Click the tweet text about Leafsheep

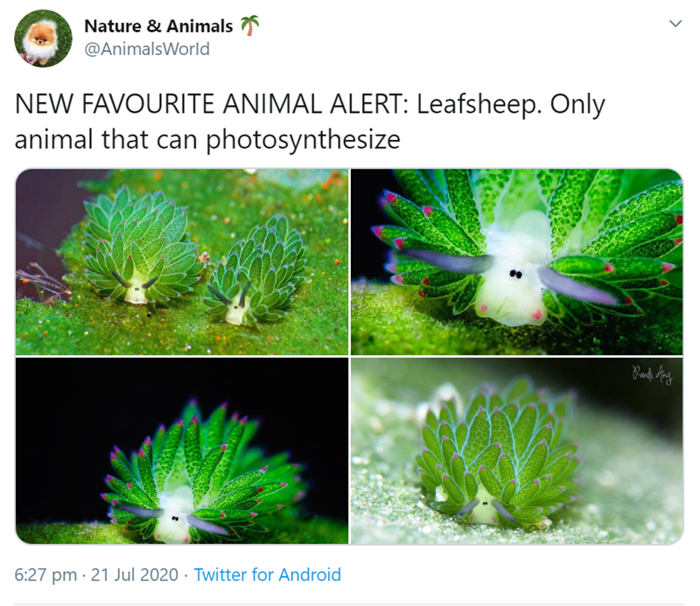pyautogui.click(x=310, y=122)
